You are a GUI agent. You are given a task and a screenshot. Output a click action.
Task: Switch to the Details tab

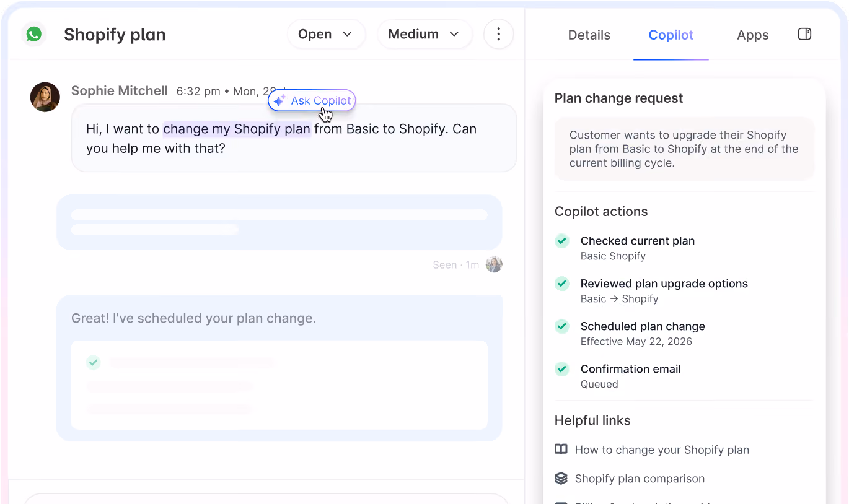pyautogui.click(x=589, y=35)
